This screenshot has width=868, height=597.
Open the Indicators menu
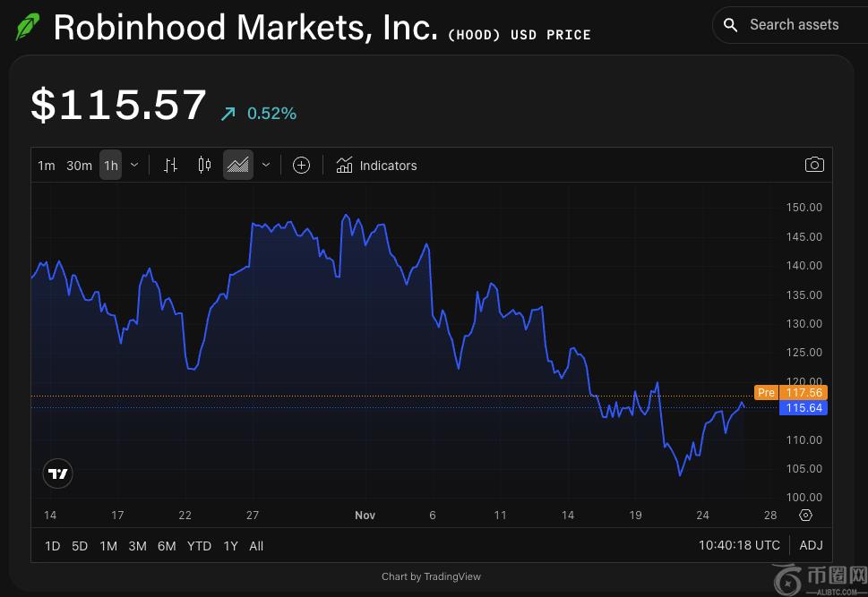[376, 166]
